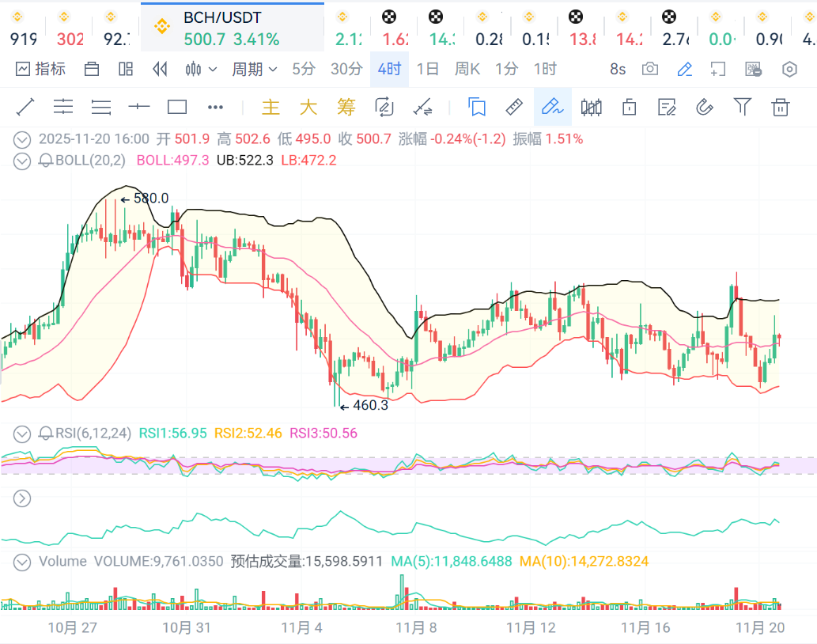Click the filter funnel icon

[x=742, y=107]
